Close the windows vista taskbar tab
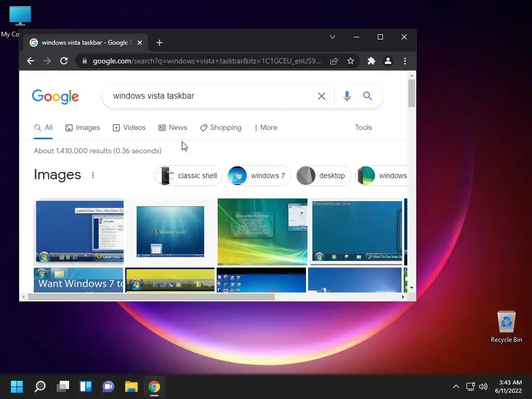 (x=140, y=43)
